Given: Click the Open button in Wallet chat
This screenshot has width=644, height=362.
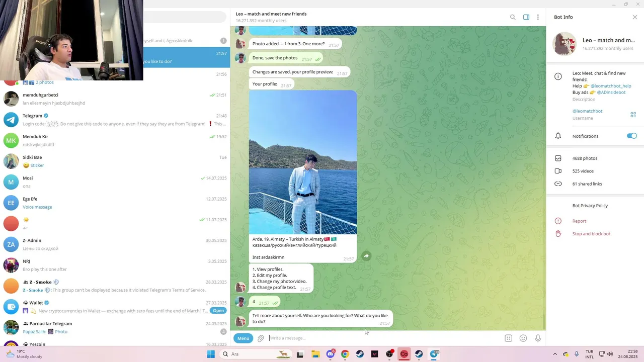Looking at the screenshot, I should click(x=218, y=311).
